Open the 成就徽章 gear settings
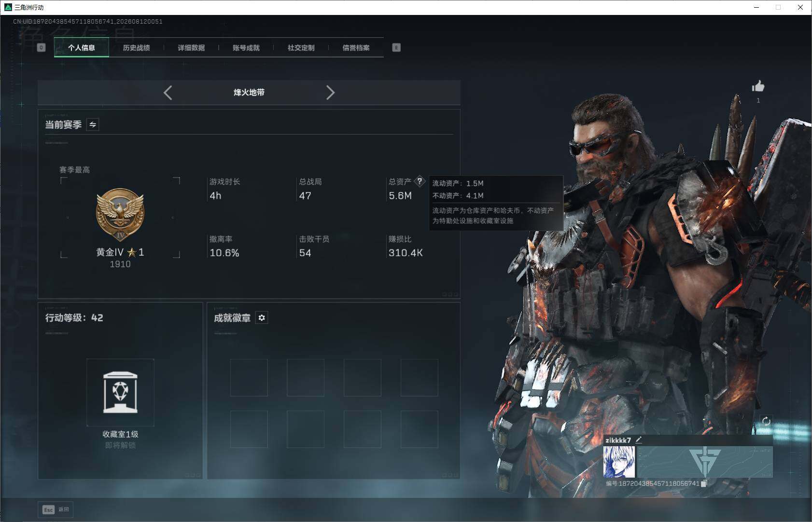812x522 pixels. coord(262,317)
